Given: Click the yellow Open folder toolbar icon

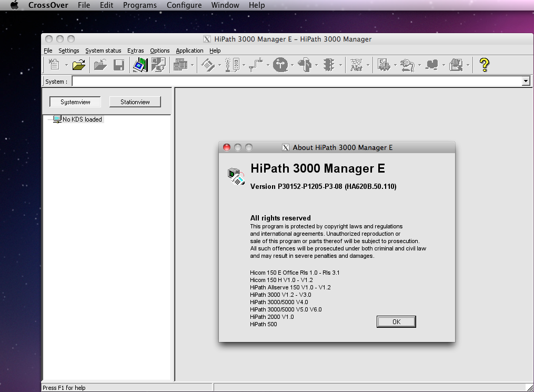Looking at the screenshot, I should [79, 65].
